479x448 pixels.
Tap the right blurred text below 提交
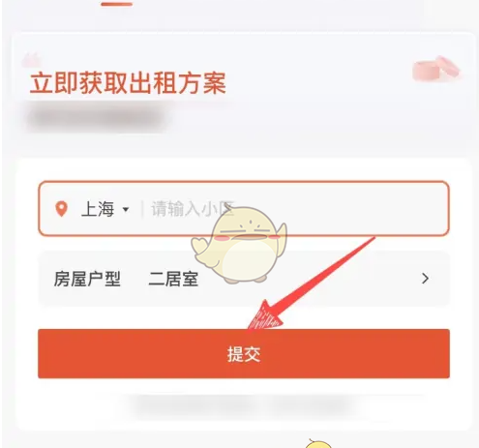(311, 405)
